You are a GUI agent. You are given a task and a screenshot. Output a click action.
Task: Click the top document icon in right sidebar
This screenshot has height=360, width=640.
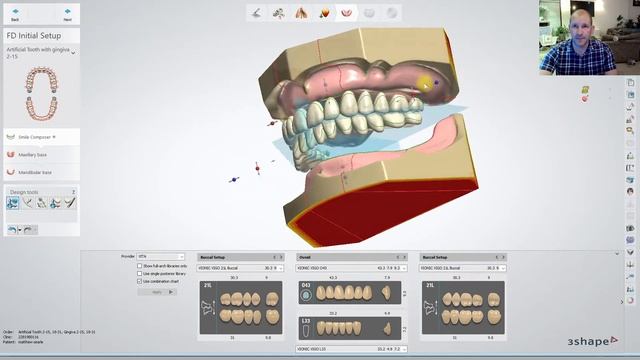[630, 82]
